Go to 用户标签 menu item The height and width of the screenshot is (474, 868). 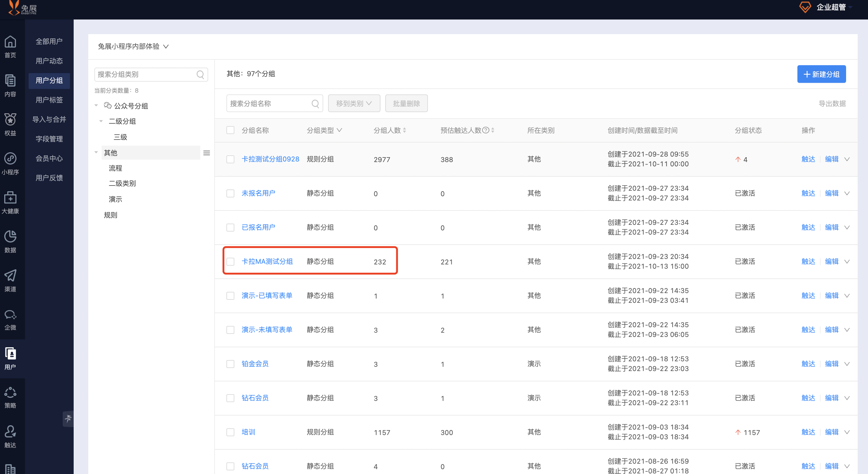(x=49, y=100)
